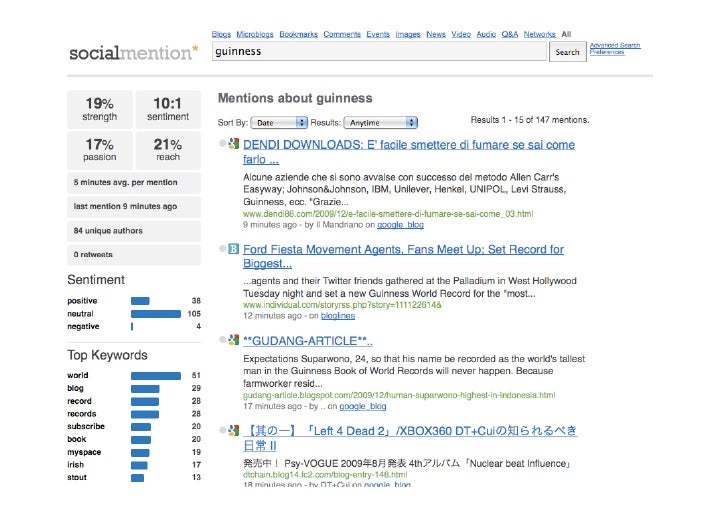Click the '0 retweets' box
The height and width of the screenshot is (514, 728).
tap(134, 254)
